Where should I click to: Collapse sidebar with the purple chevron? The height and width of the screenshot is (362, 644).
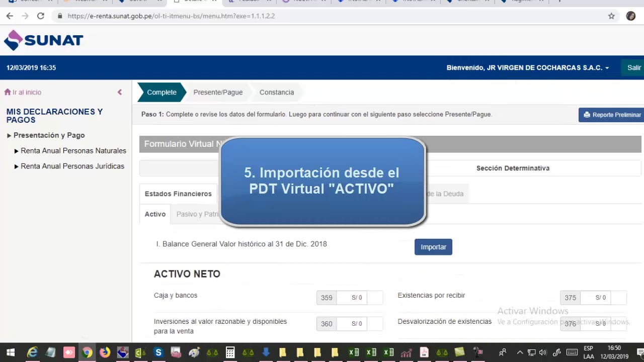(120, 92)
